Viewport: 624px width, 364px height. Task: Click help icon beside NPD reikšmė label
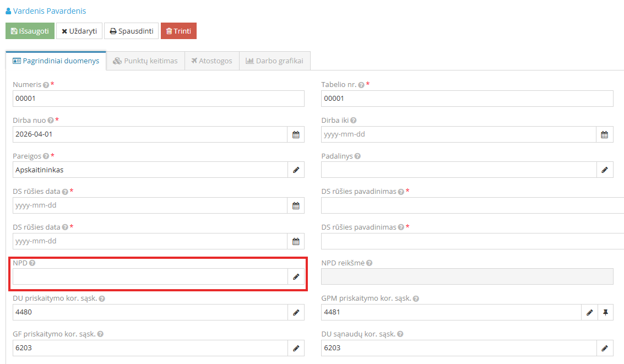click(x=370, y=263)
